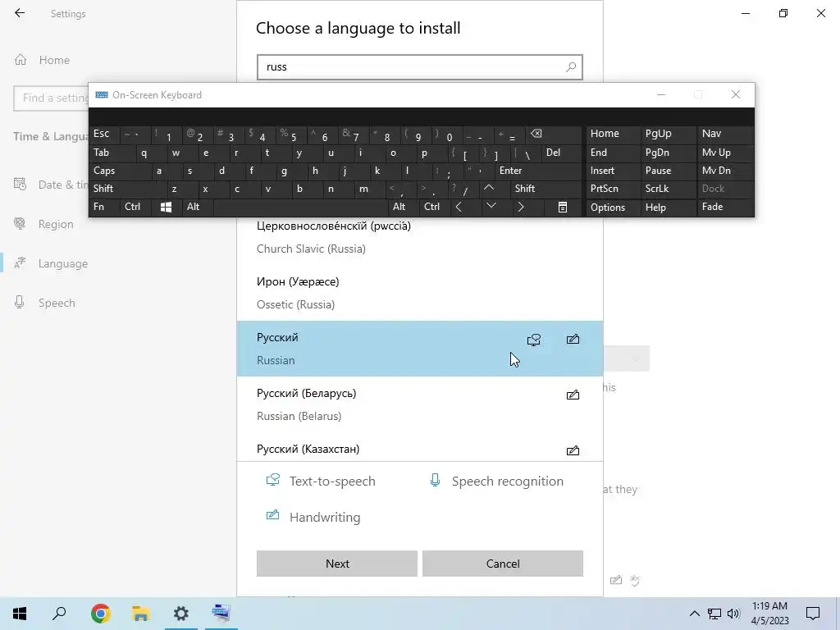Click the language search field containing russ
Viewport: 840px width, 630px height.
click(420, 67)
